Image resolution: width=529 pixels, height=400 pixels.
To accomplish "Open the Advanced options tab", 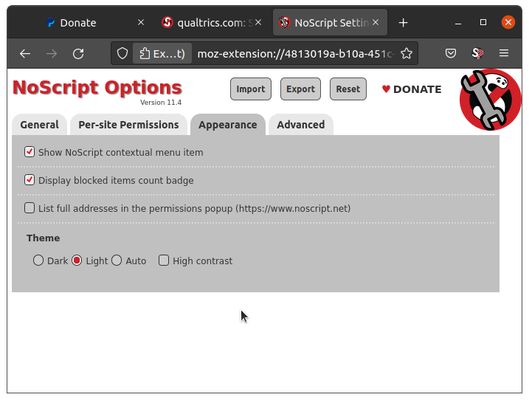I will (x=301, y=125).
